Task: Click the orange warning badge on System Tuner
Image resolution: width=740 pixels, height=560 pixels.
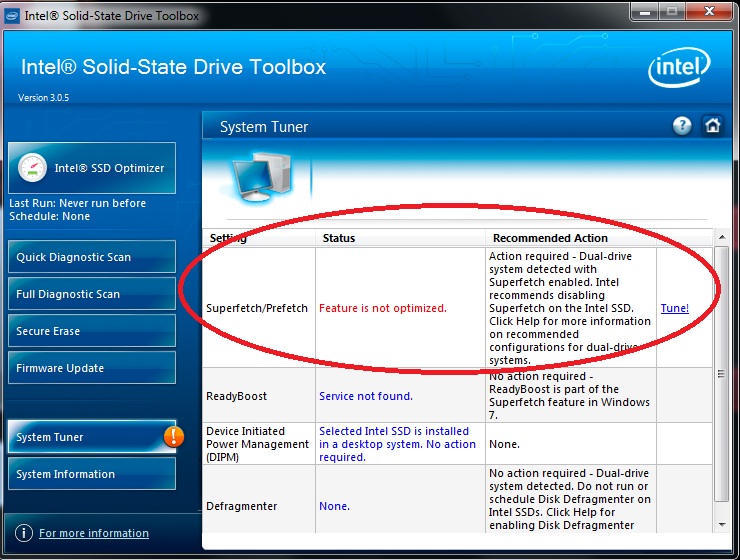Action: coord(174,436)
